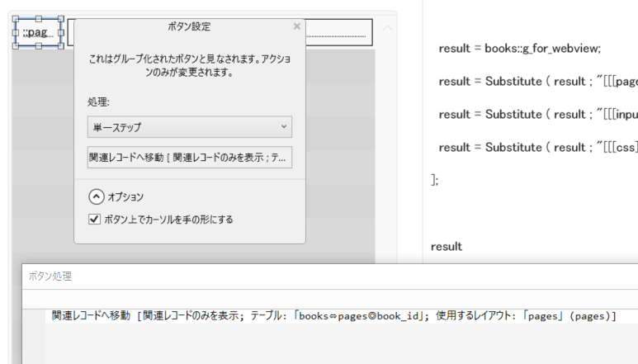Click the result = books::g_for_webview line
The image size is (638, 364).
coord(520,49)
